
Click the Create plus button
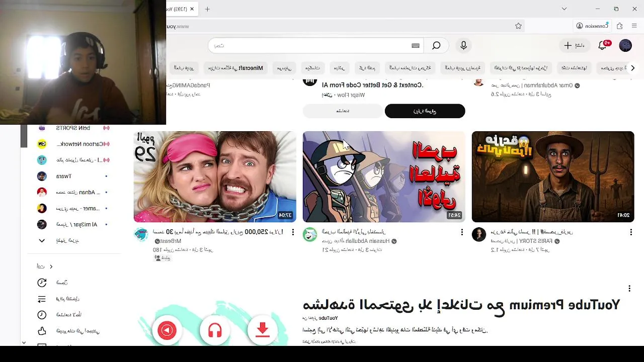[x=574, y=46]
